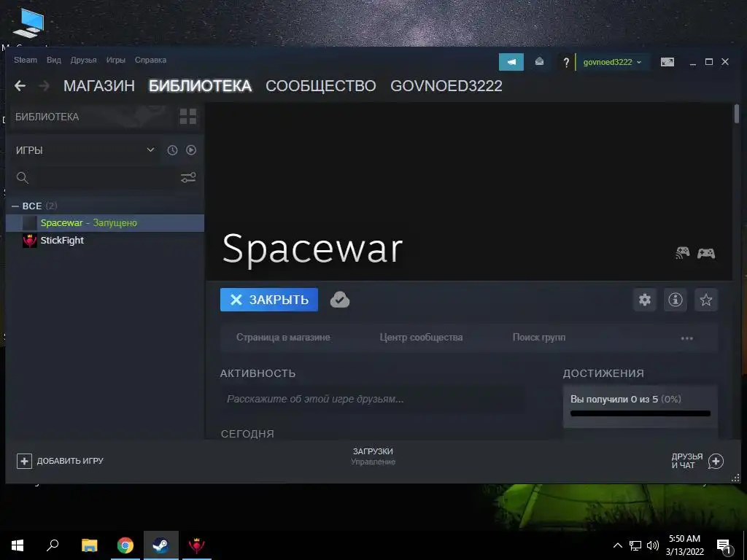Click the library search input field
747x560 pixels.
click(x=105, y=178)
